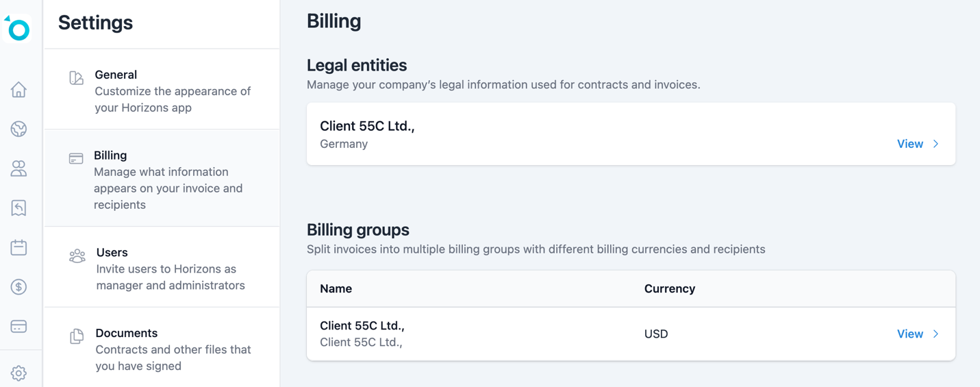This screenshot has height=387, width=980.
Task: Click the Horizons logo icon
Action: click(18, 29)
